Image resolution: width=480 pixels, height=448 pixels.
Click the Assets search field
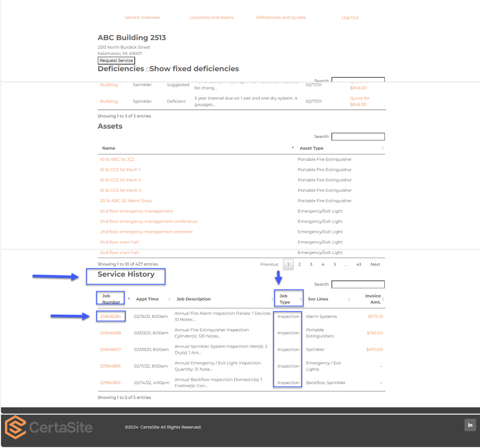(x=358, y=136)
